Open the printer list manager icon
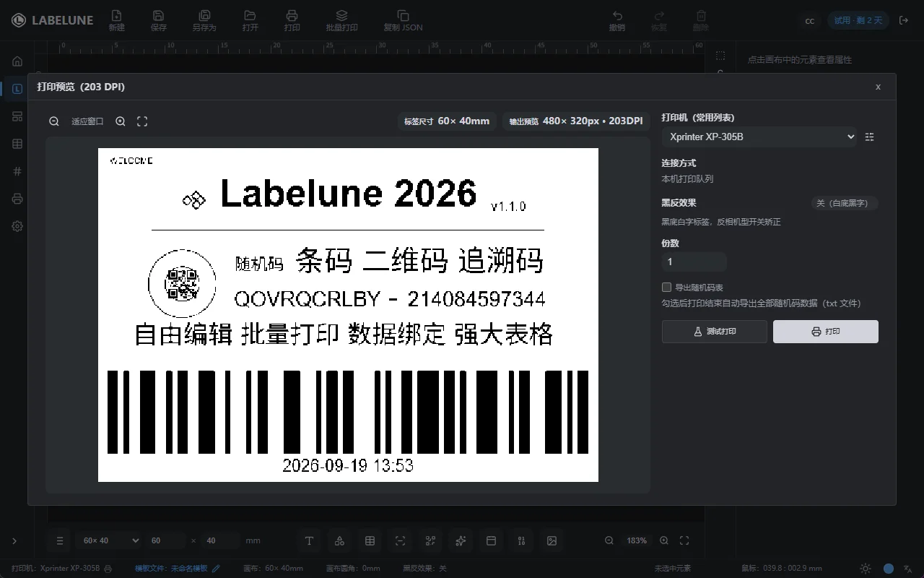Viewport: 924px width, 578px height. coord(869,137)
